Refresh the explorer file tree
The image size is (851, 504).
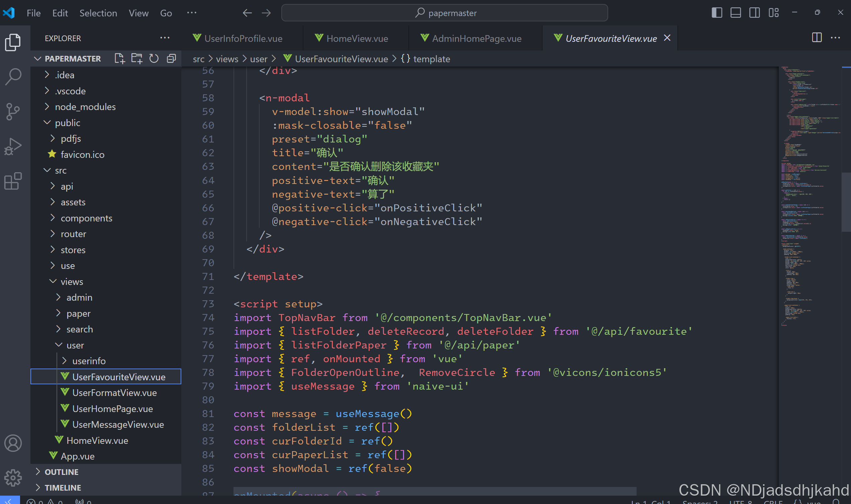point(154,59)
